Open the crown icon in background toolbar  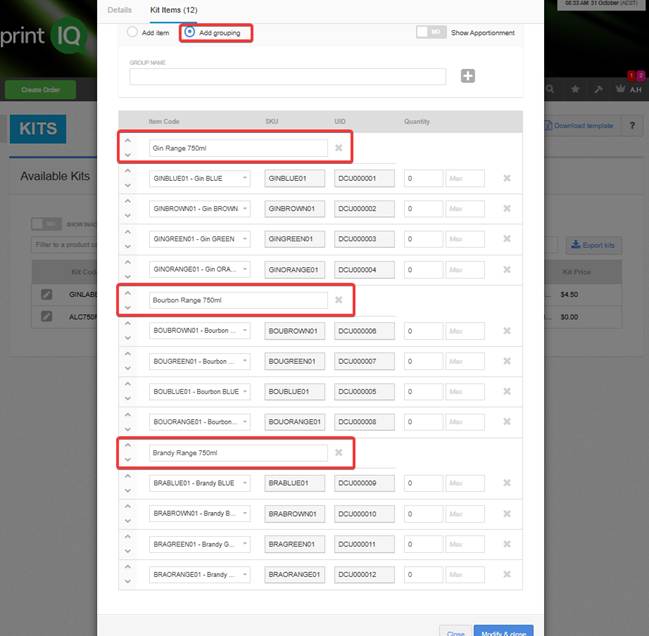pos(620,89)
